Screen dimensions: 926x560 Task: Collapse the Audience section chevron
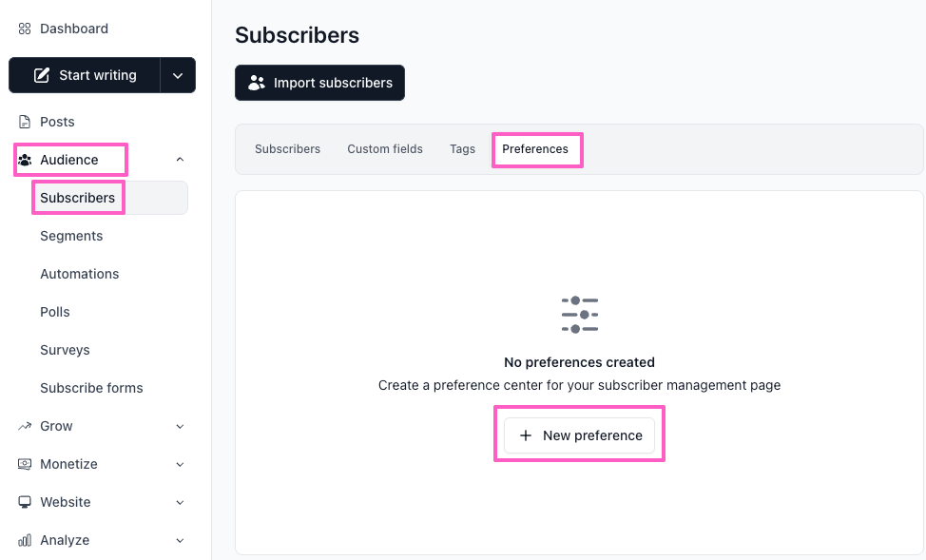coord(181,160)
